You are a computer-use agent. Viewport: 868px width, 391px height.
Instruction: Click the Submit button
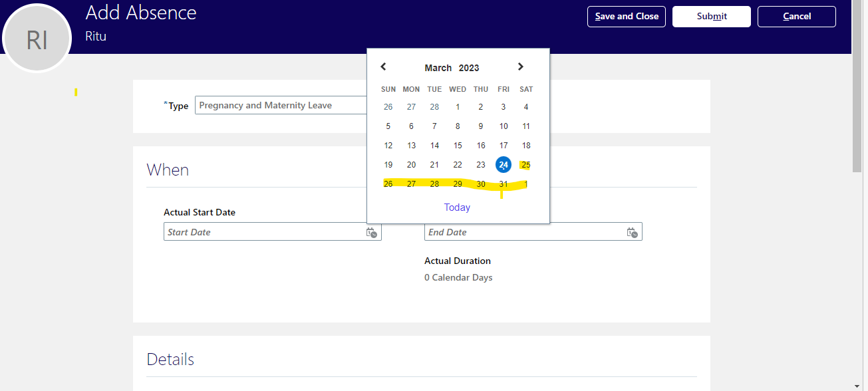click(x=711, y=17)
